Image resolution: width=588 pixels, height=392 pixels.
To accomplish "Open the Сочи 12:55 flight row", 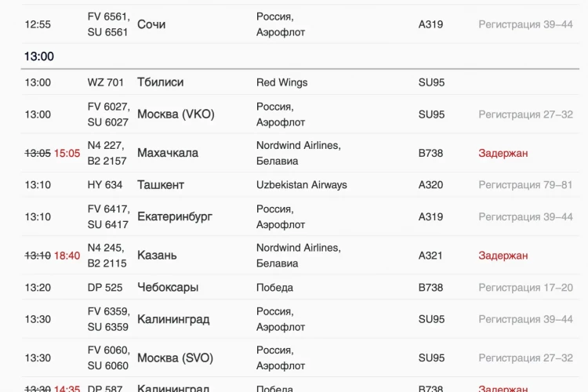I will [300, 24].
